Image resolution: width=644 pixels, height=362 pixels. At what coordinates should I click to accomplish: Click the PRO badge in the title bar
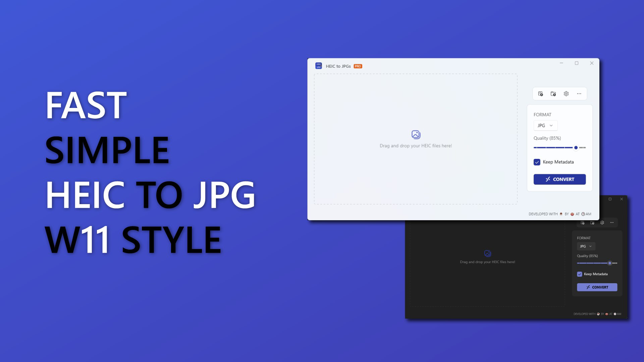coord(358,66)
